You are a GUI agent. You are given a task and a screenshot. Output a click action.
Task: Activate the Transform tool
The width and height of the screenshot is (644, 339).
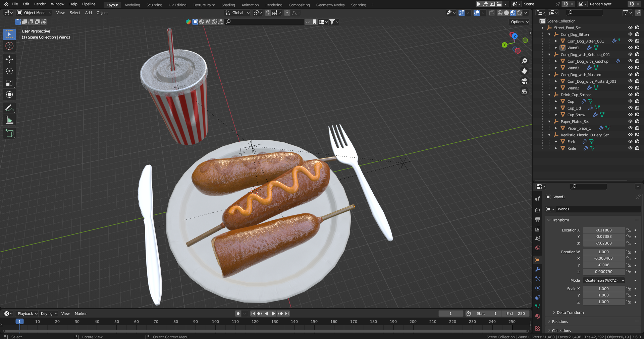[x=9, y=94]
